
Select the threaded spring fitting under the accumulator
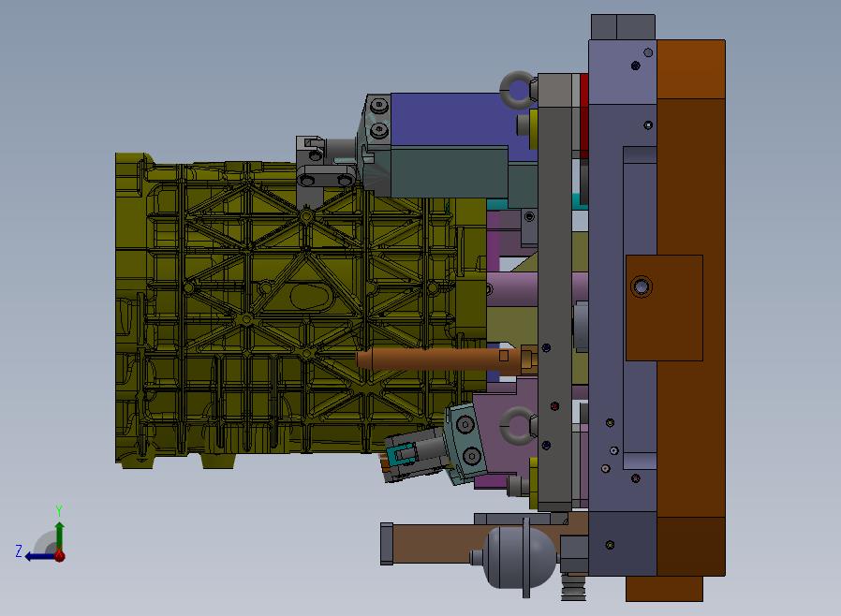(573, 588)
